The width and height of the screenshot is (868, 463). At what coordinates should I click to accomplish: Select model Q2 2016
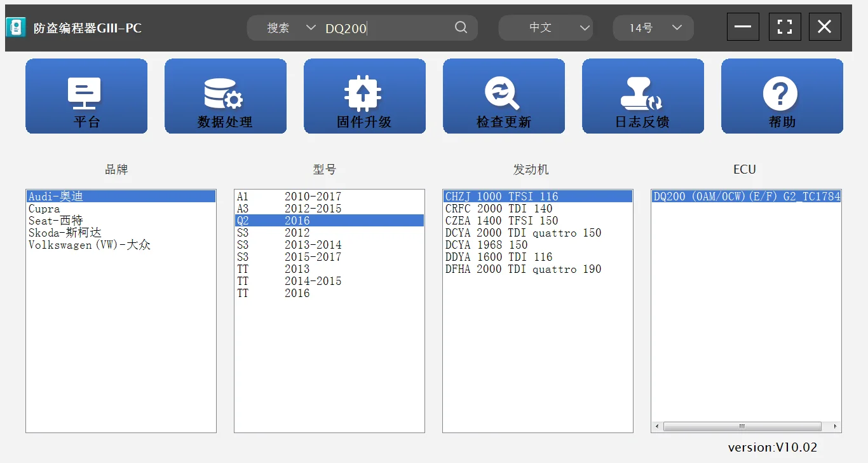329,221
